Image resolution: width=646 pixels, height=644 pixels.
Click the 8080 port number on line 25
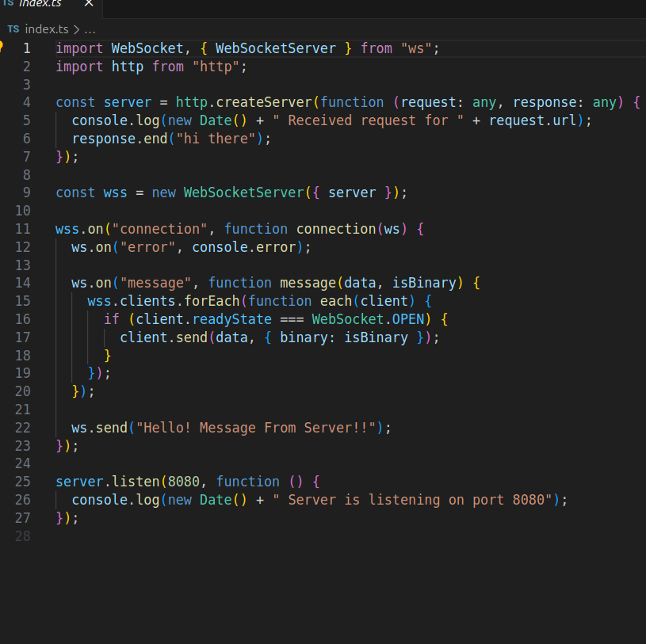[184, 482]
